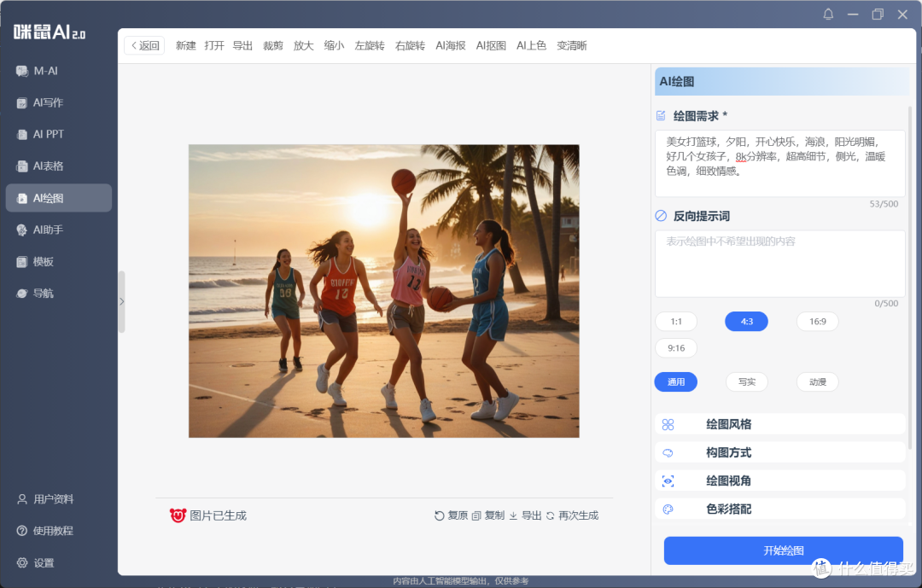Click the 反向提示词 negative prompt field
The image size is (922, 588).
tap(779, 264)
